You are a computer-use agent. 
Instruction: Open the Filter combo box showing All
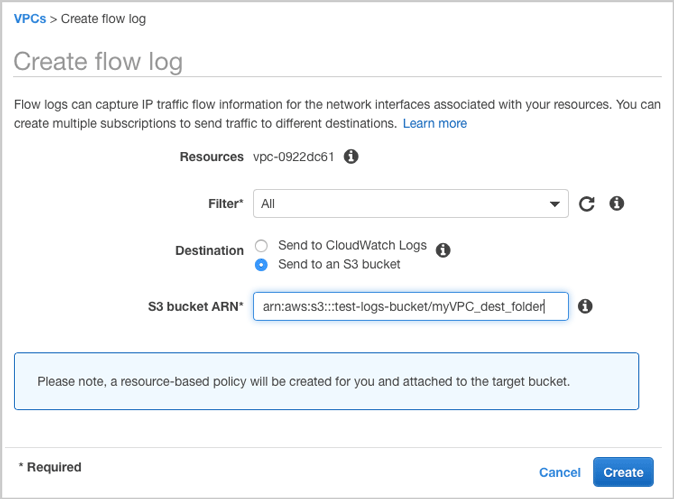(x=400, y=204)
